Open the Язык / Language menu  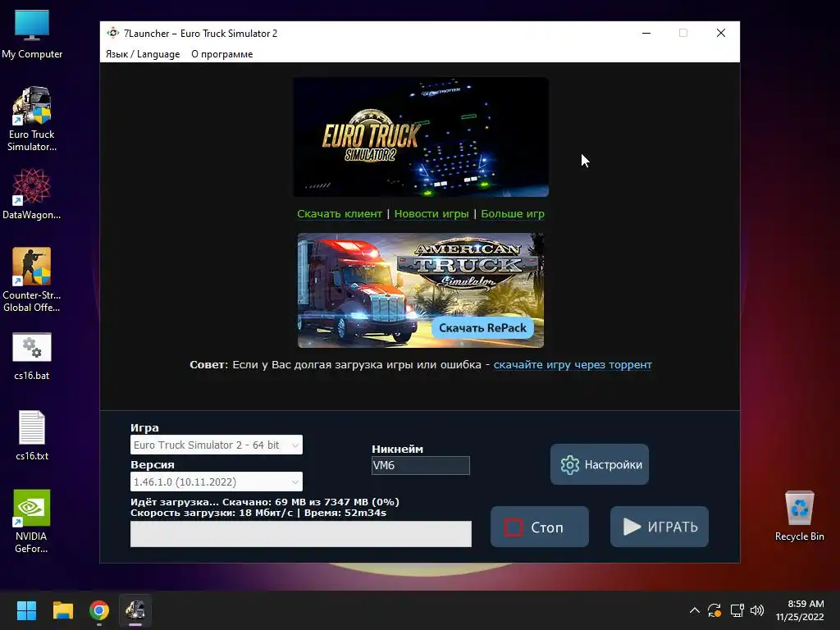pos(143,54)
